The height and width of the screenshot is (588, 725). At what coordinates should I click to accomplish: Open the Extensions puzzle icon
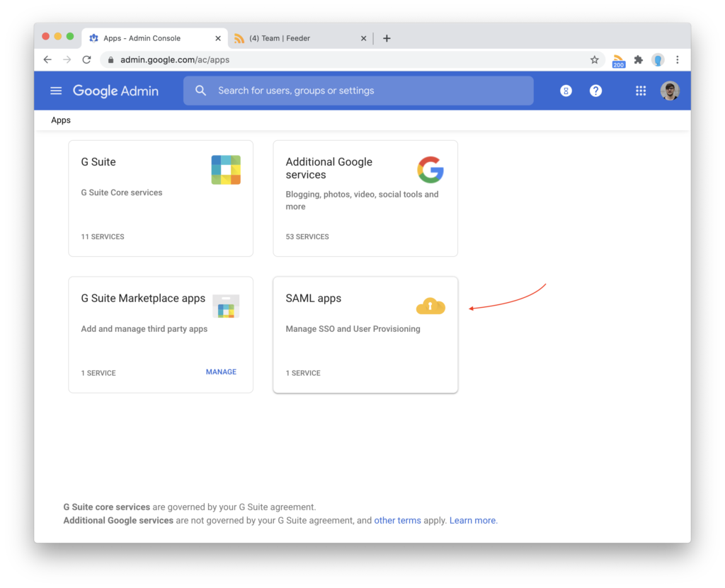pos(638,59)
